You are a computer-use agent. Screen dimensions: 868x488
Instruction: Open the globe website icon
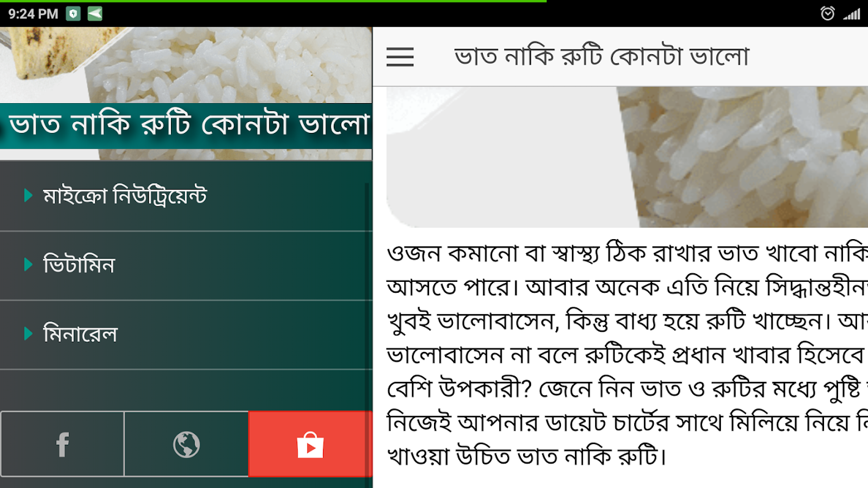[x=186, y=444]
